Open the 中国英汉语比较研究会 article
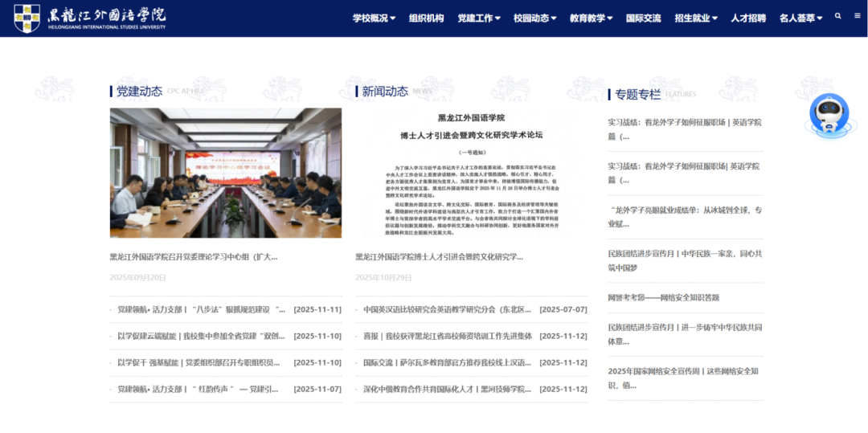Screen dimensions: 868x433 pos(448,309)
